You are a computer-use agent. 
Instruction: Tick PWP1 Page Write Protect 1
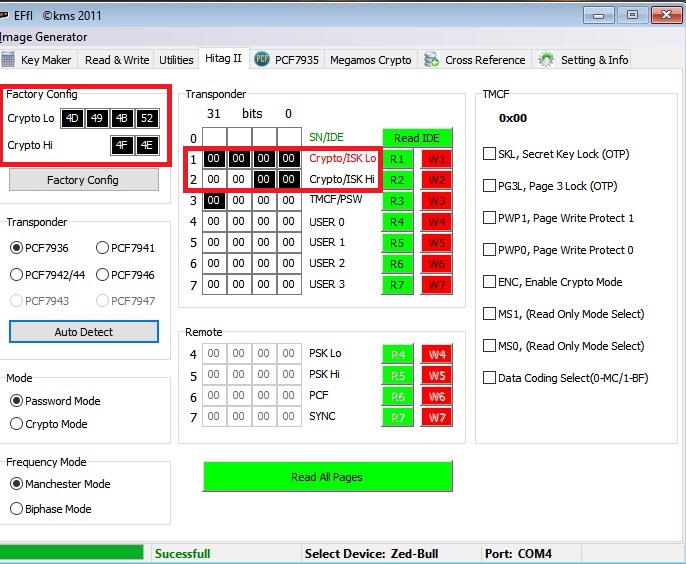[490, 218]
